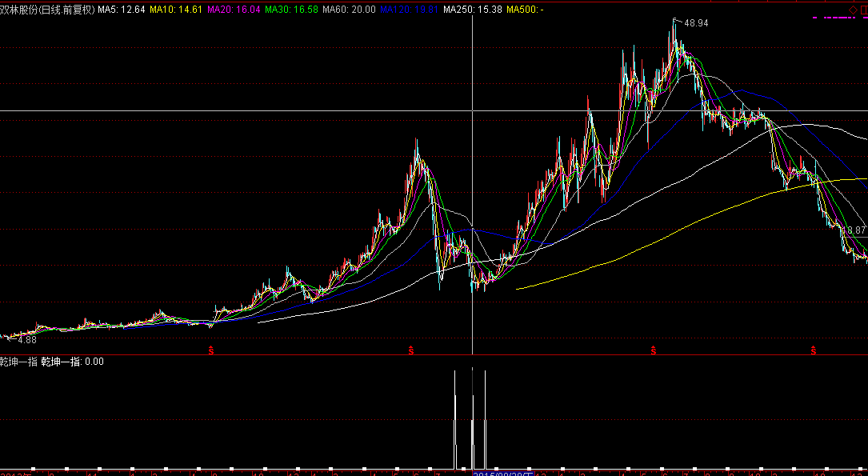Select the blue MA120 indicator label
Viewport: 868px width, 476px height.
pos(408,10)
